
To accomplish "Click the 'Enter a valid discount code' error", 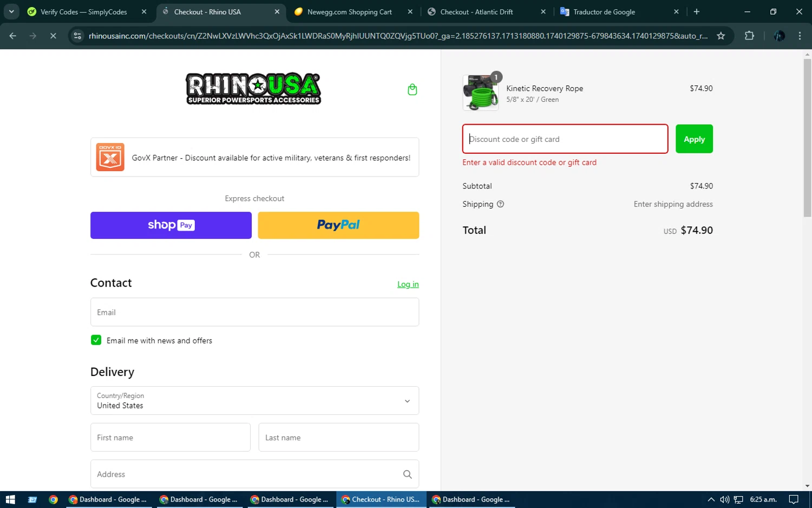I will click(x=529, y=162).
